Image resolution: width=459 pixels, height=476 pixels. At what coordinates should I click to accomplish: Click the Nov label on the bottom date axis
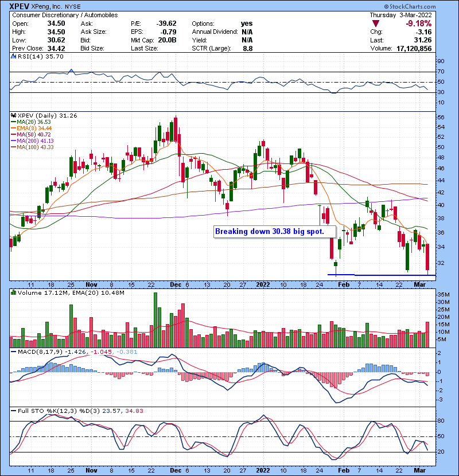point(91,470)
